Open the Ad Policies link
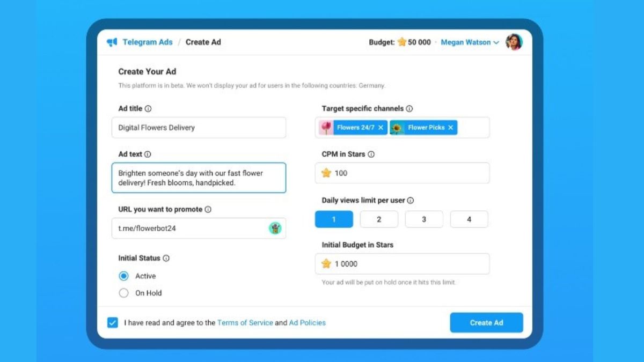This screenshot has width=644, height=362. [307, 323]
